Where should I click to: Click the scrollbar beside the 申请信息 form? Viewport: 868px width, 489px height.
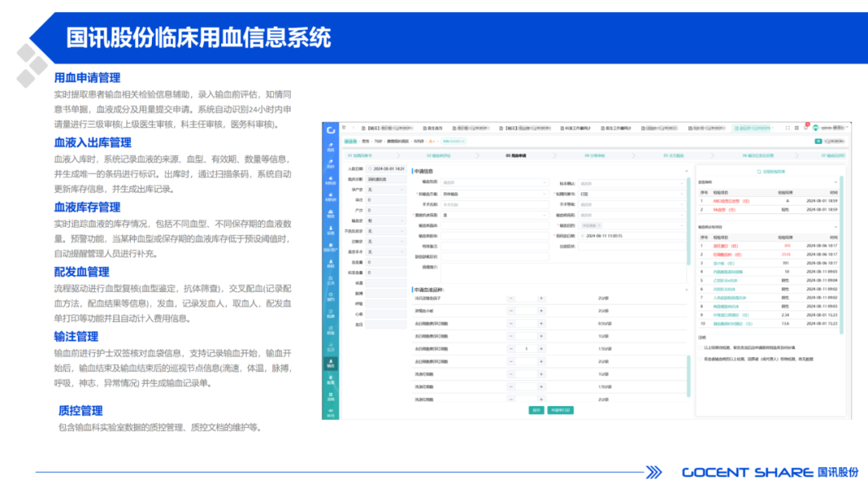pos(689,220)
